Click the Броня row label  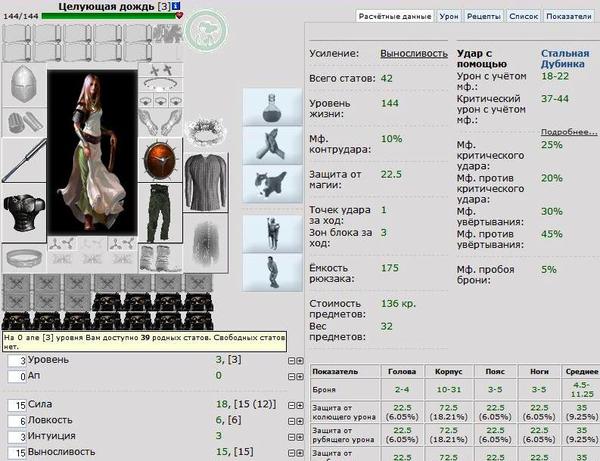[x=324, y=390]
